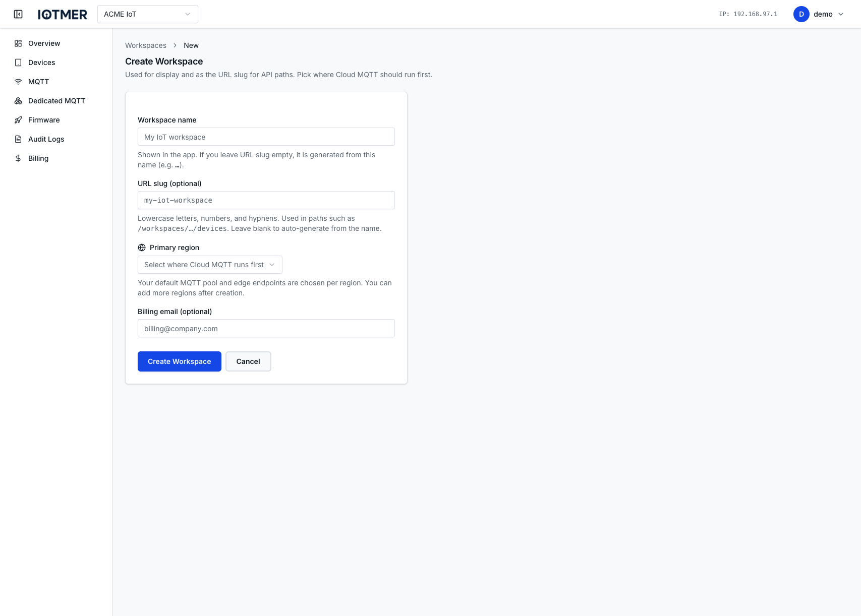Screen dimensions: 861x616
Task: Click the Billing email input
Action: pos(266,328)
